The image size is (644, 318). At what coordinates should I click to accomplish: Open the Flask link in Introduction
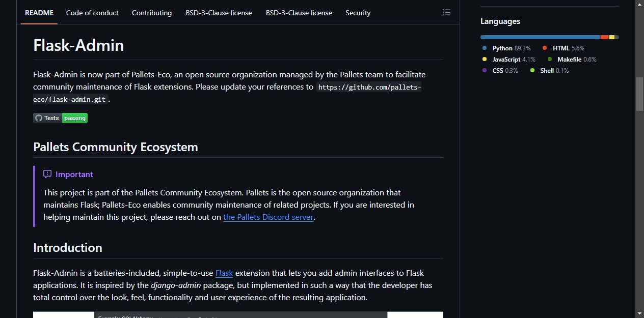(x=224, y=273)
